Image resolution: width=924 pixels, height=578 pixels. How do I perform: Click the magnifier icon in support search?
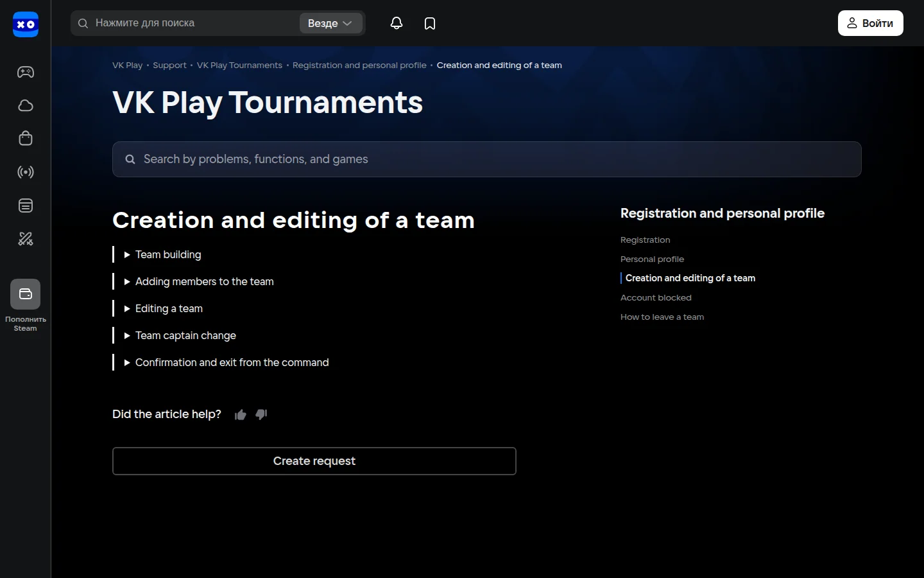[x=130, y=159]
